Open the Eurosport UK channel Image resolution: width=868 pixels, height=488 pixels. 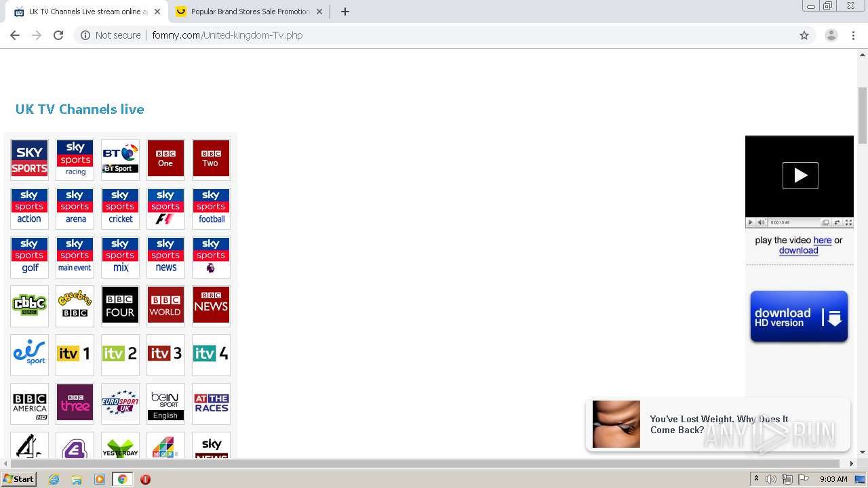tap(120, 404)
